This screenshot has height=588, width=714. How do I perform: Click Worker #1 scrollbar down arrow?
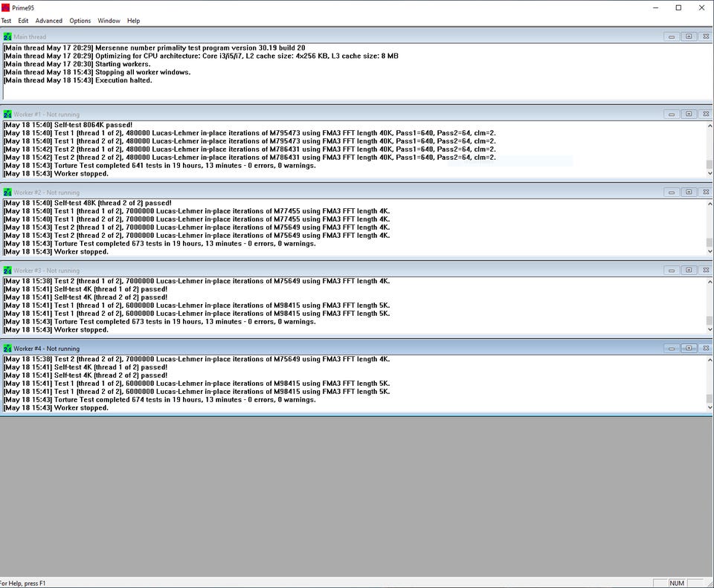(709, 173)
